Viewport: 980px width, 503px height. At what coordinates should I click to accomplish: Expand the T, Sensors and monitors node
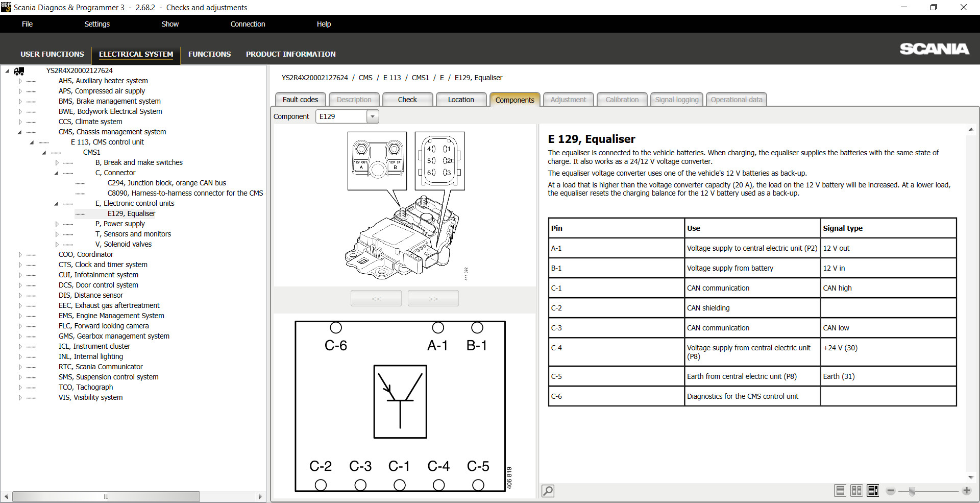[57, 234]
